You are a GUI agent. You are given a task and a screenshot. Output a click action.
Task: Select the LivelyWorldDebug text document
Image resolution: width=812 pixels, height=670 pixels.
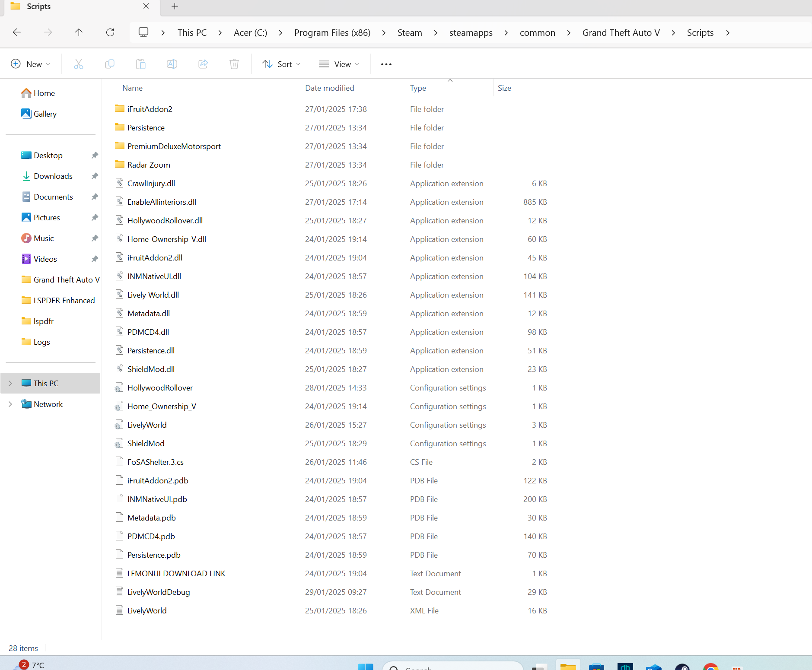159,592
